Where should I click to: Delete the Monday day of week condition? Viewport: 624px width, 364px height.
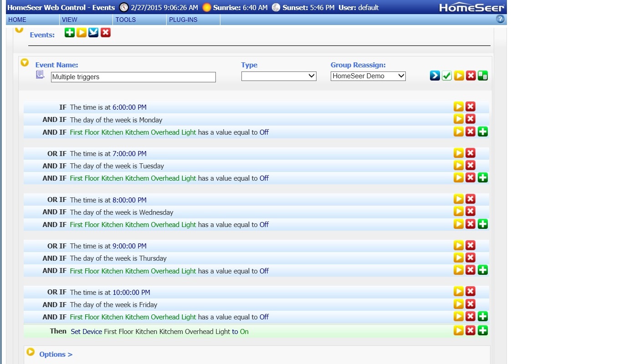[x=471, y=119]
